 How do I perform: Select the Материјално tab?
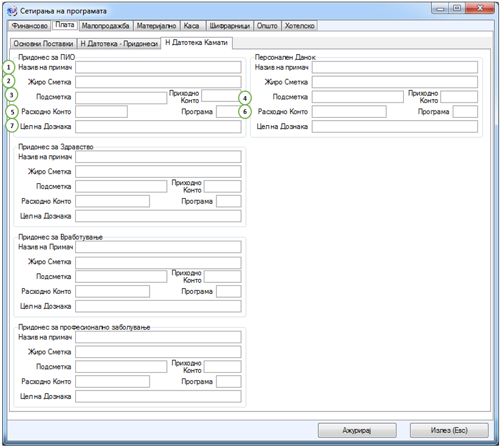pos(157,26)
